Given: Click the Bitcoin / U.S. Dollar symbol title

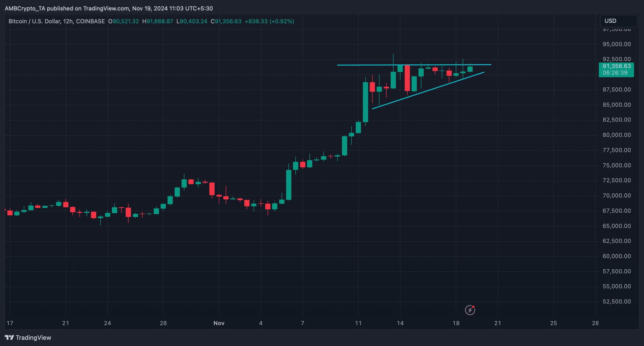Looking at the screenshot, I should [x=57, y=21].
